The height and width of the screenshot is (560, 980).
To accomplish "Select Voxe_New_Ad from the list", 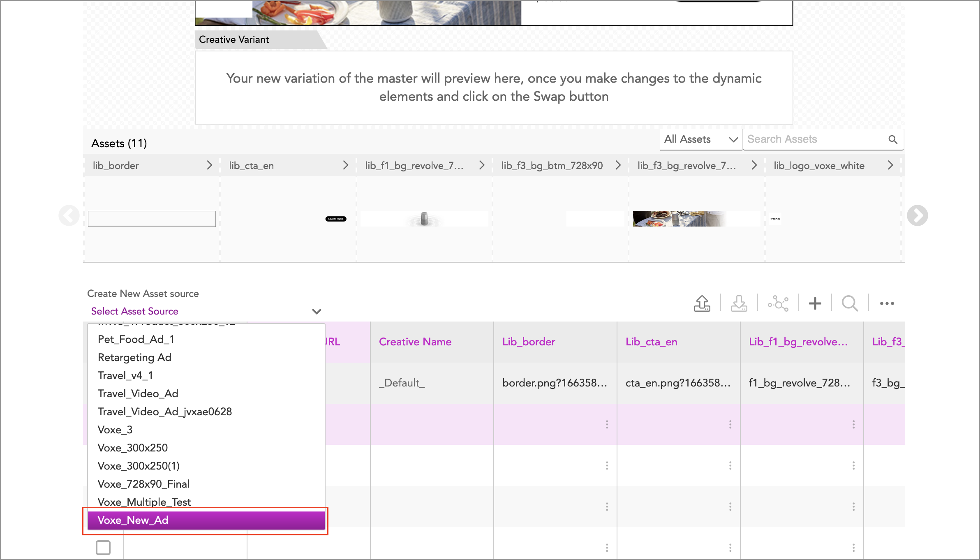I will click(x=206, y=520).
